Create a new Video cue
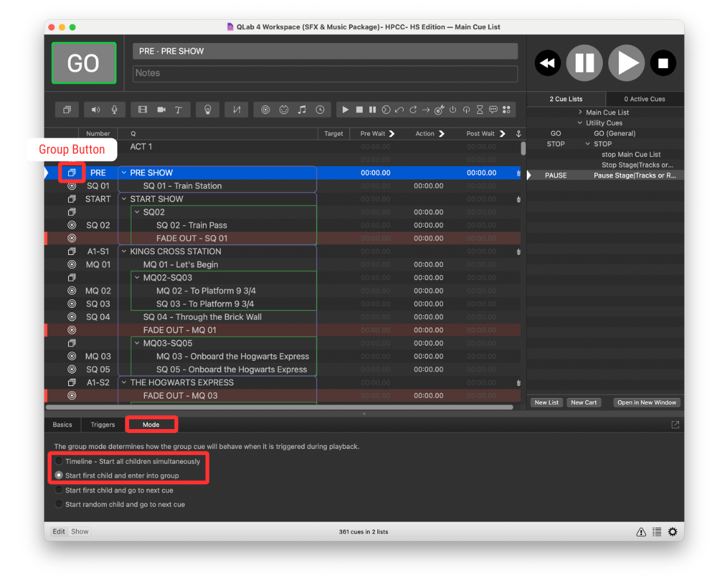The height and width of the screenshot is (580, 728). tap(142, 109)
